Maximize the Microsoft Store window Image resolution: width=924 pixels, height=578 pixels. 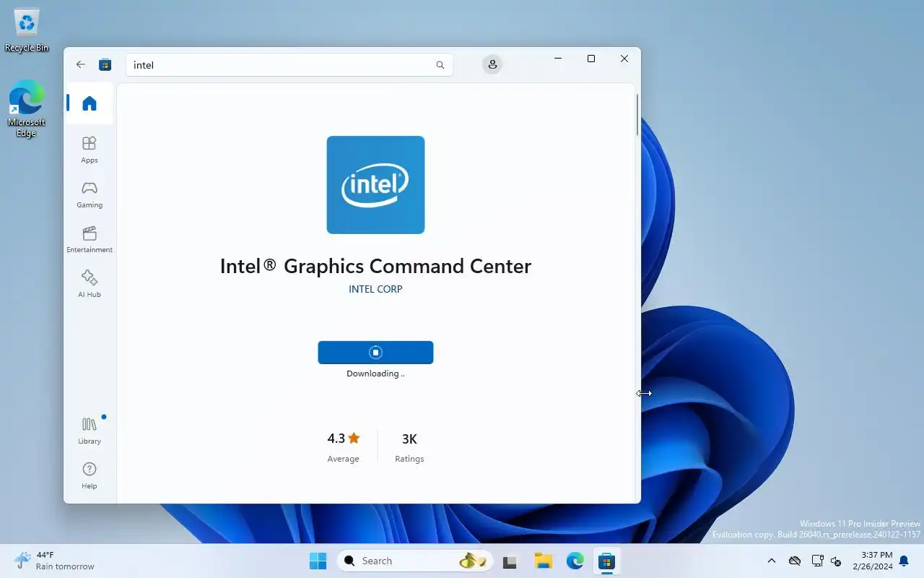pyautogui.click(x=591, y=59)
